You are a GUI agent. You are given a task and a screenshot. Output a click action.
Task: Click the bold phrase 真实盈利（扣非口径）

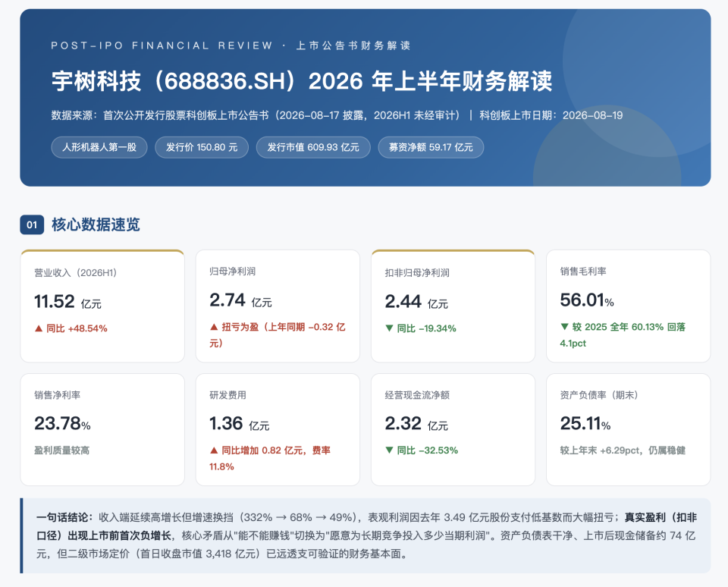pyautogui.click(x=366, y=526)
